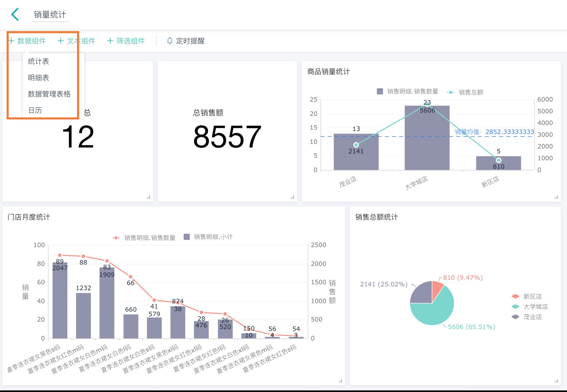
Task: Click resize handle of 商品销量统计 chart
Action: [x=556, y=197]
